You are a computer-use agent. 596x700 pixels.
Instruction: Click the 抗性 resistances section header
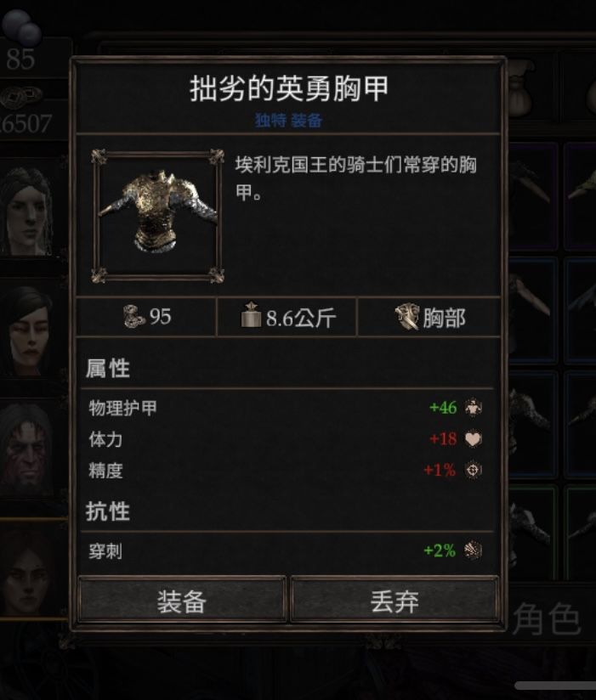108,511
